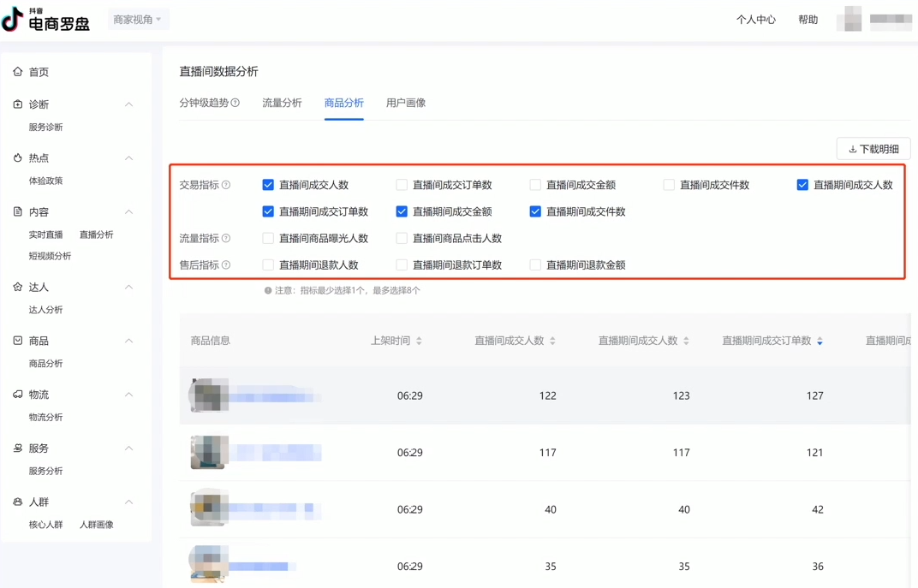Collapse the 内容 sidebar section chevron

(x=128, y=211)
